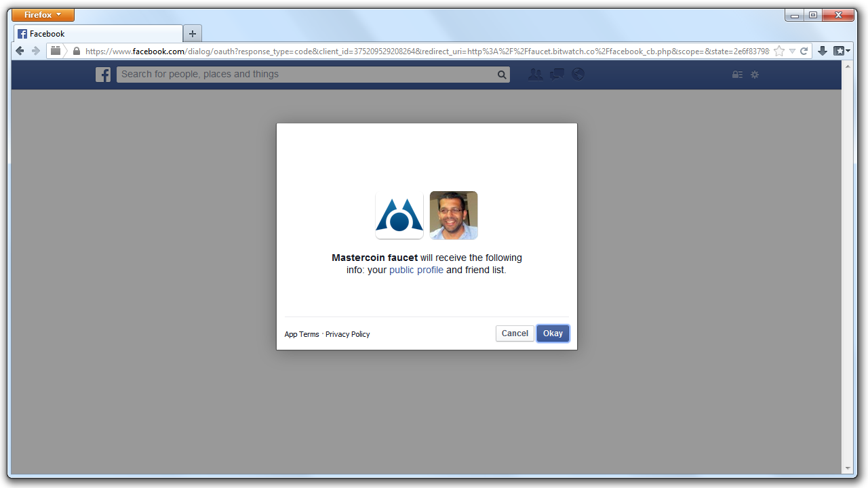The image size is (868, 488).
Task: Click the site identity lock icon
Action: point(76,51)
